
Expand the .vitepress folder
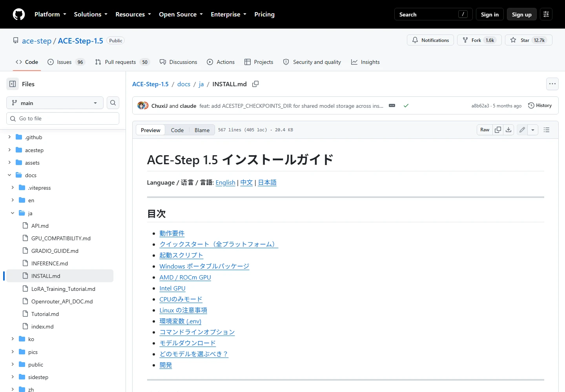(x=13, y=188)
